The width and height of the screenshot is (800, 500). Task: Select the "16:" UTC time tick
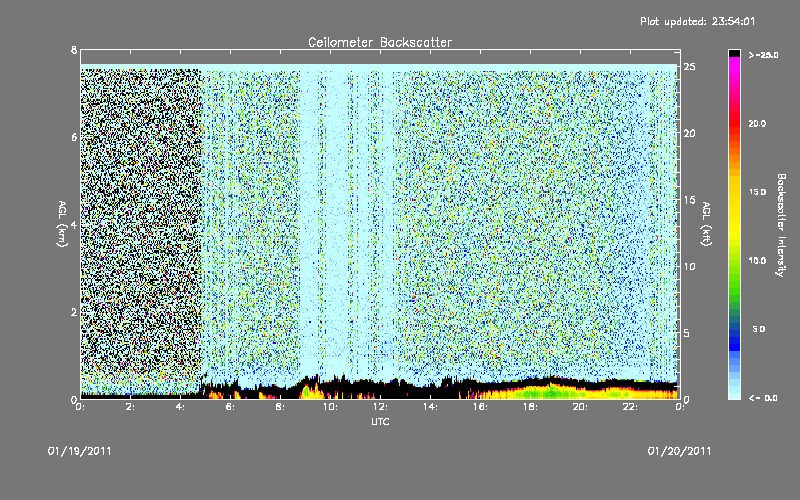[480, 407]
